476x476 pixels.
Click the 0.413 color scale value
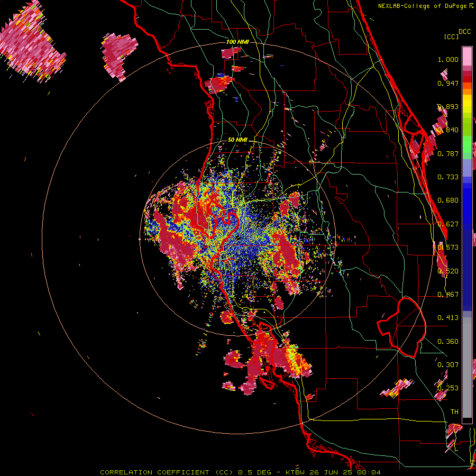point(448,318)
